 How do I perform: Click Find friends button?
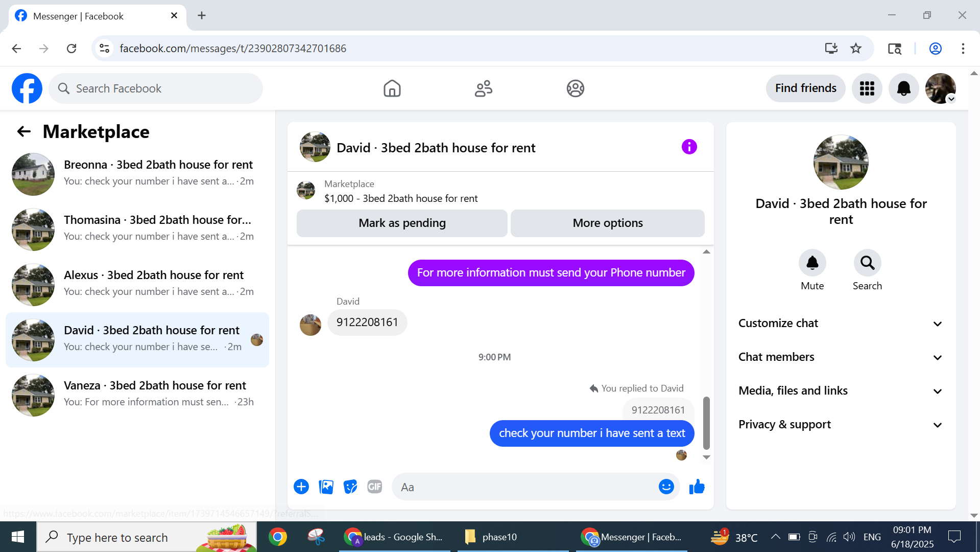coord(805,88)
